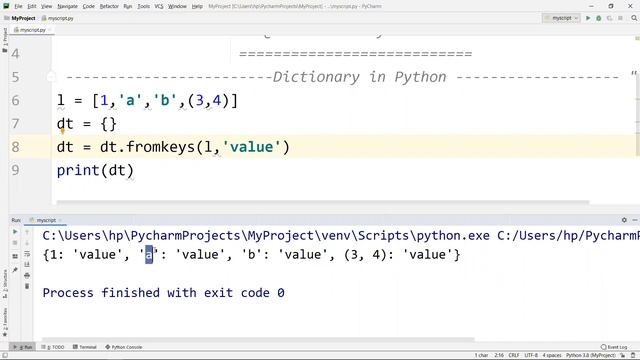Click the highlighted 'a' in console output

[149, 255]
